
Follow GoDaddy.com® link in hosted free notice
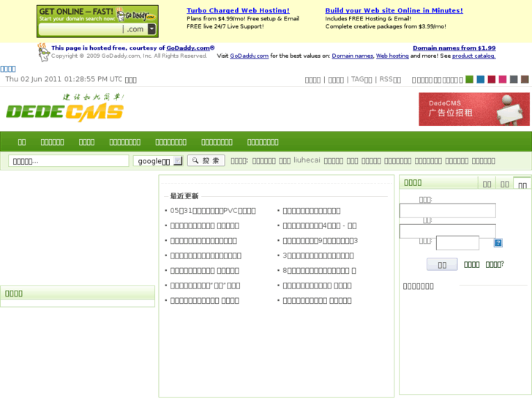pos(190,48)
